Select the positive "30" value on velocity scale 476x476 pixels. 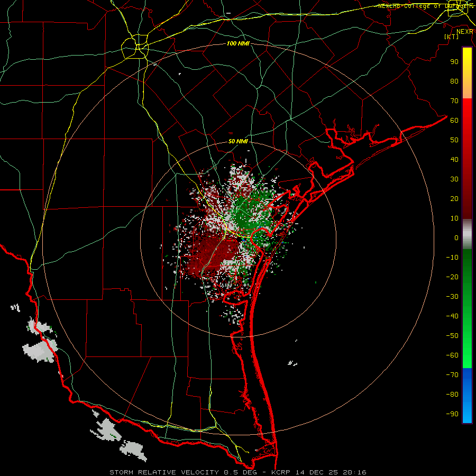coord(454,179)
